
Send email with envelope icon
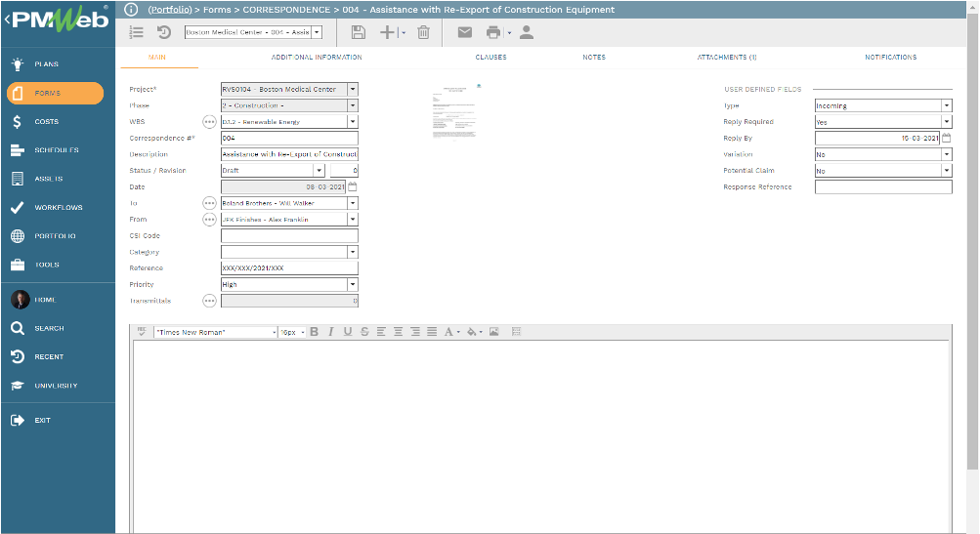pos(464,32)
